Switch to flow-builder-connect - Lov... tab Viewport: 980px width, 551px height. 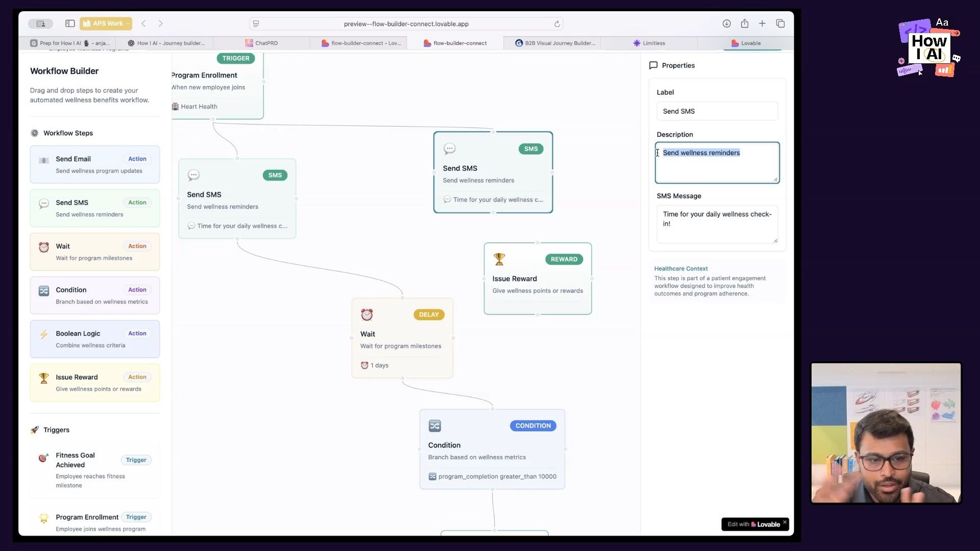click(361, 43)
